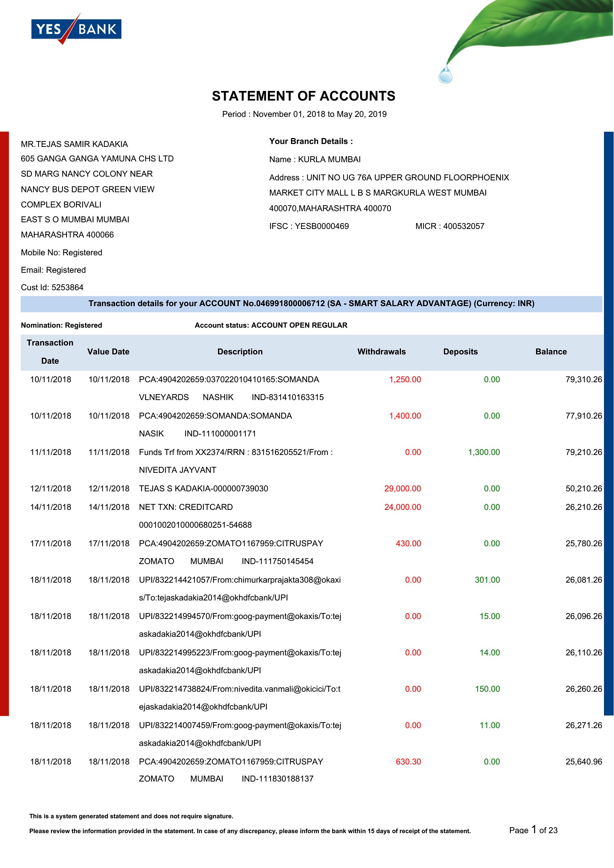614x868 pixels.
Task: Click the VLNEYARDS NASHIK IND-831410163315 line
Action: coord(231,397)
